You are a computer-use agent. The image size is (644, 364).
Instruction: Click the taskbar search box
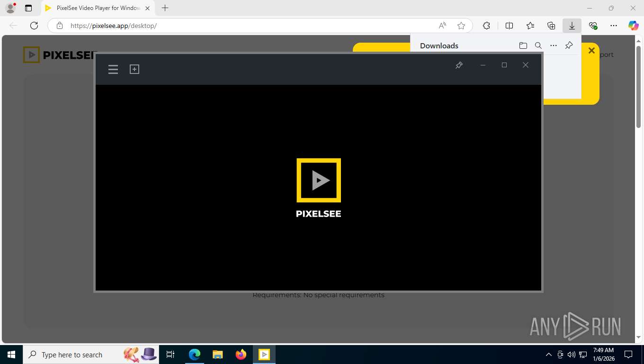click(x=91, y=355)
